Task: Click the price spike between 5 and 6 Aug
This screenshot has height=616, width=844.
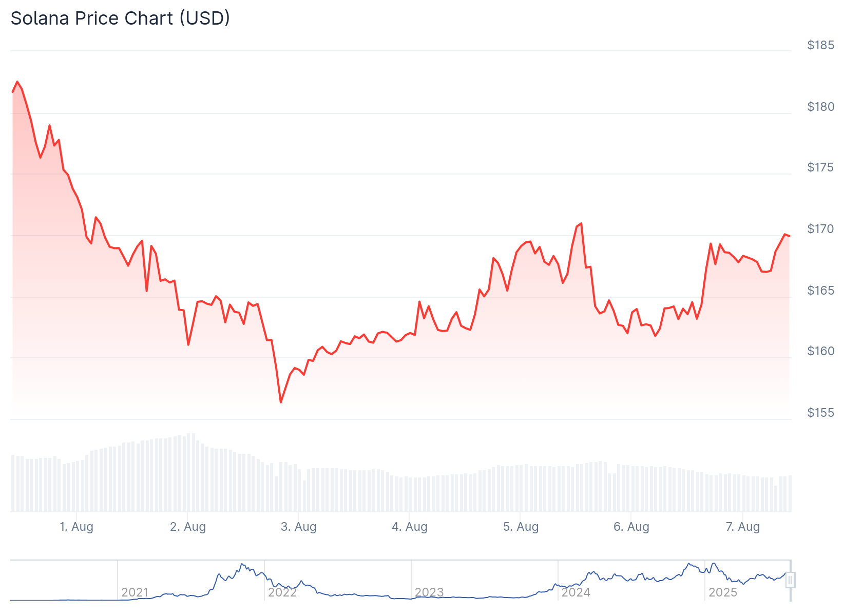Action: point(581,223)
